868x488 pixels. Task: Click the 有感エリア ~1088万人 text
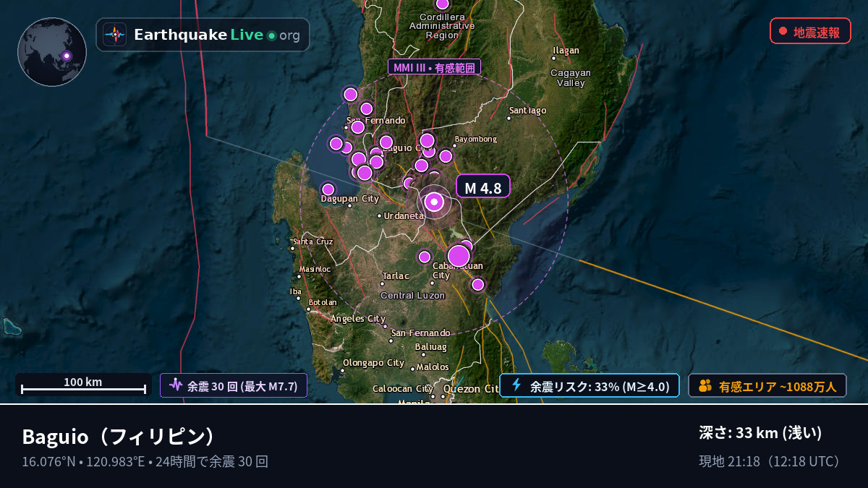point(778,387)
